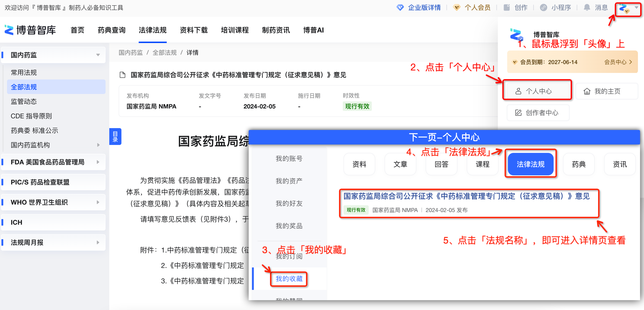The width and height of the screenshot is (644, 310).
Task: Click the 企业版详情 link
Action: pos(424,8)
